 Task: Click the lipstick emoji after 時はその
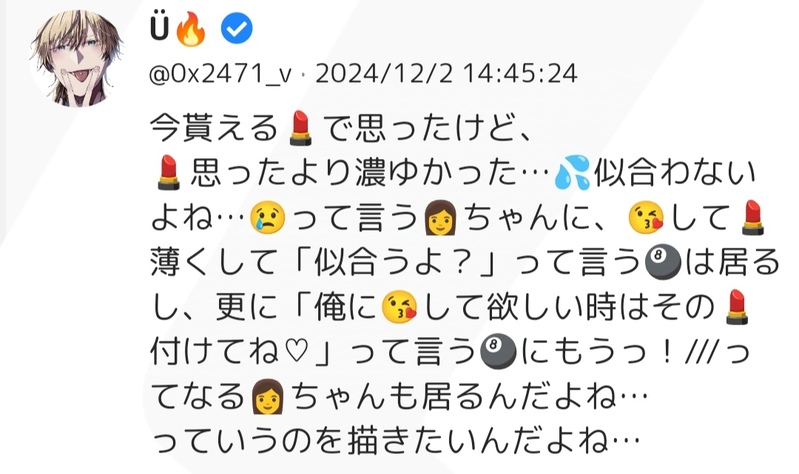[x=737, y=307]
